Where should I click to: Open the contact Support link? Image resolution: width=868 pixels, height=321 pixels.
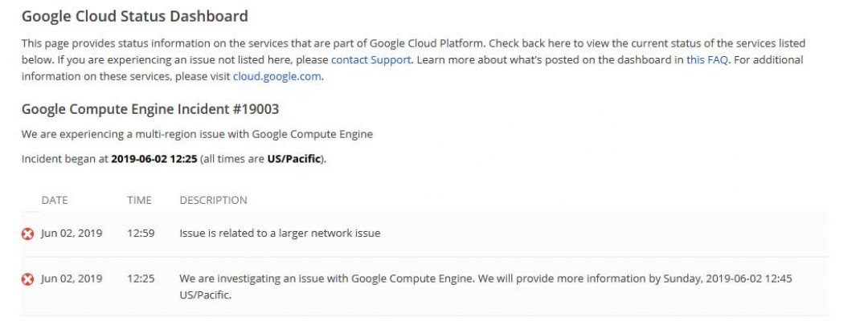coord(371,59)
